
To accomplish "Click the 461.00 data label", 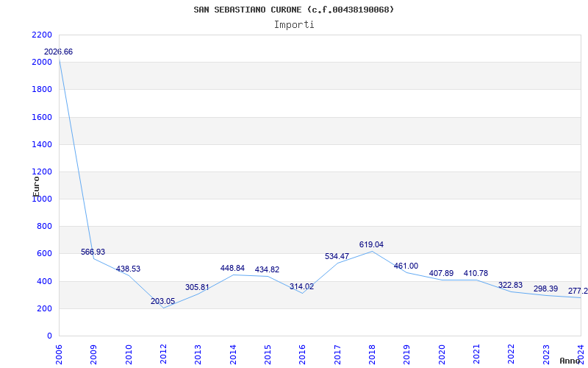I will tap(406, 266).
